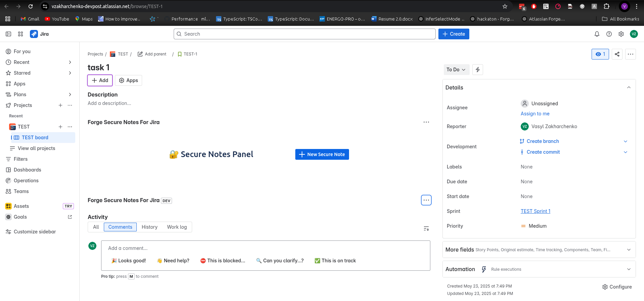644x301 pixels.
Task: Click the plus icon beside TEST project
Action: (60, 127)
